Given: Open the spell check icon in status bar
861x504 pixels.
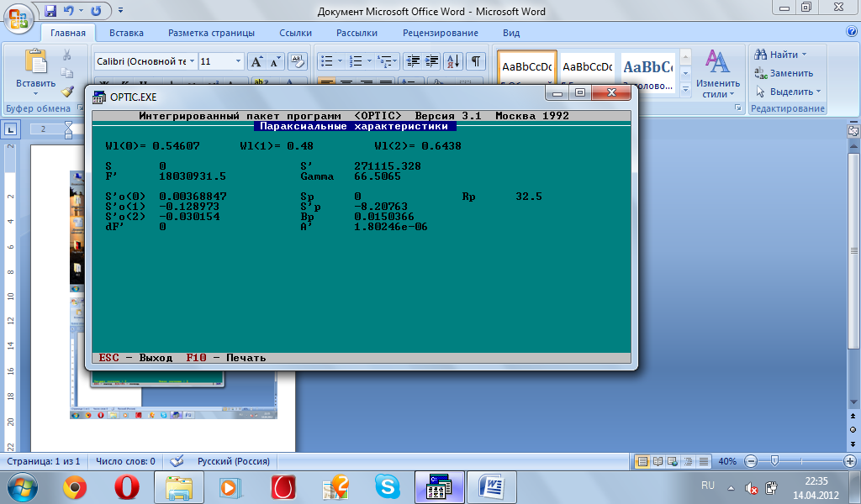Looking at the screenshot, I should coord(177,461).
